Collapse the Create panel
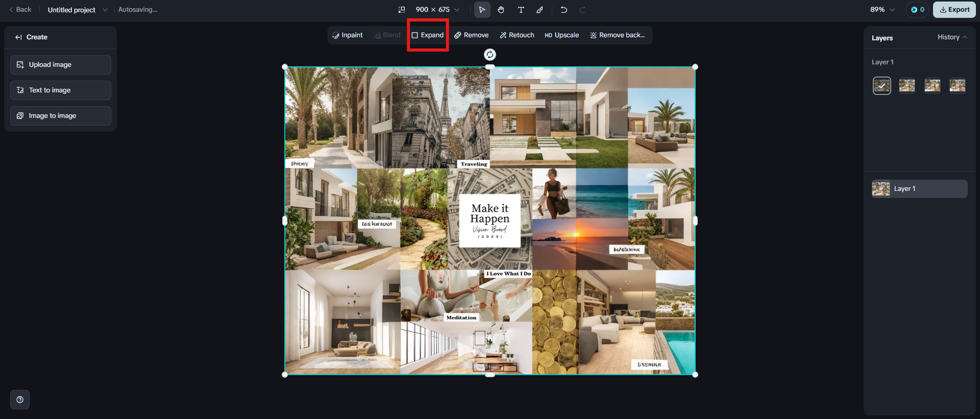 tap(18, 37)
